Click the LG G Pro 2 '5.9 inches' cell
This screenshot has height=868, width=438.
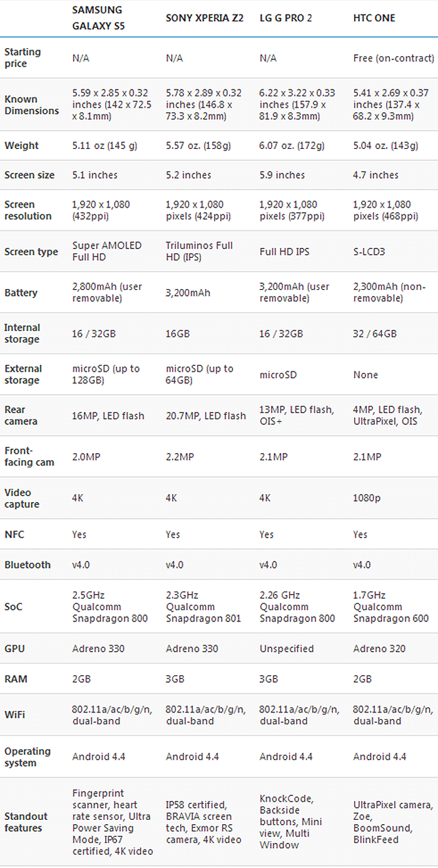click(x=282, y=175)
